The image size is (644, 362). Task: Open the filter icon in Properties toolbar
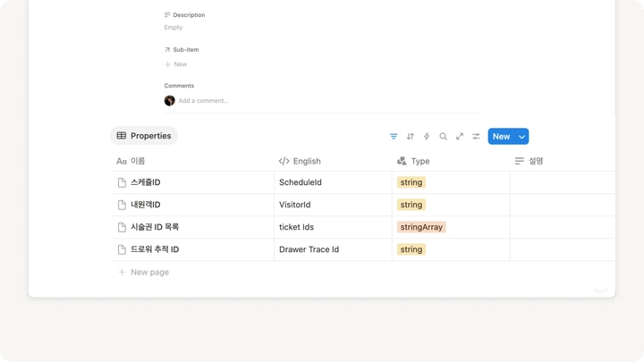(x=394, y=136)
